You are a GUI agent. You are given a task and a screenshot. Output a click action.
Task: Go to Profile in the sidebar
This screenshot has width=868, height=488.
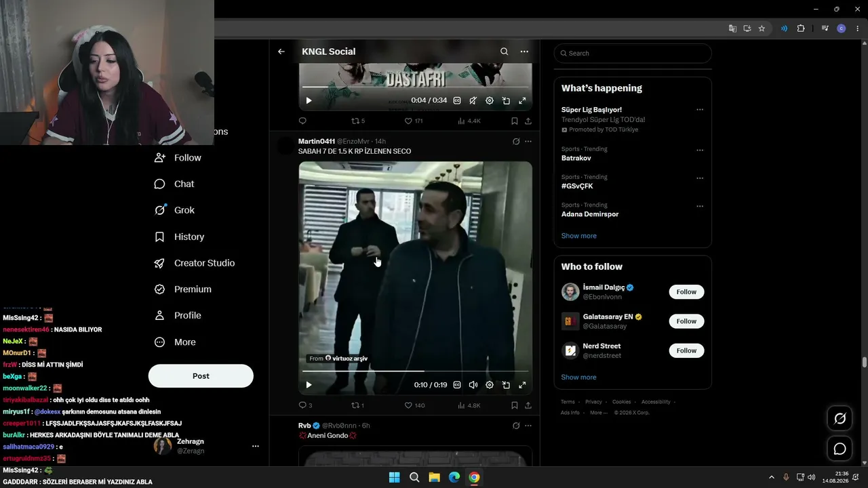pos(178,315)
